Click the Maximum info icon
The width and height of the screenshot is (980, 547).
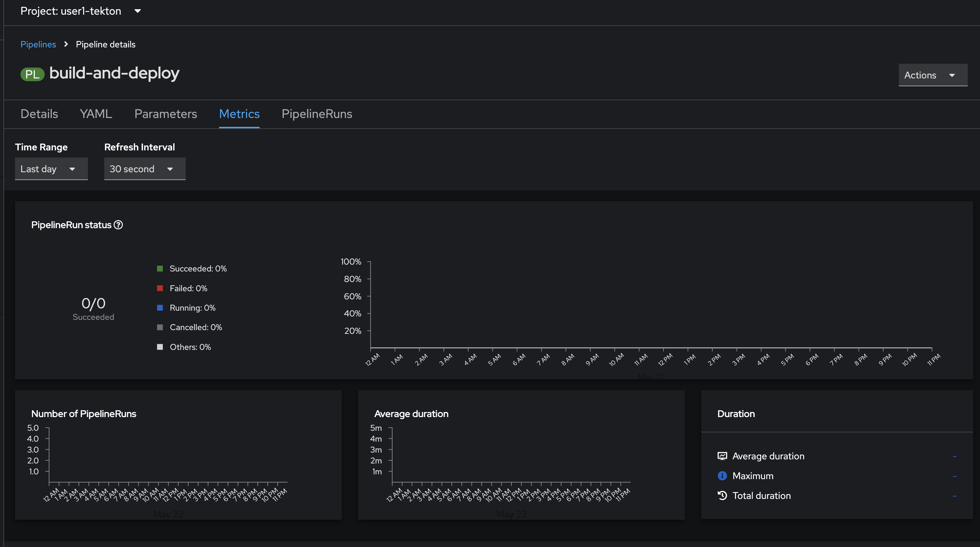(x=722, y=476)
